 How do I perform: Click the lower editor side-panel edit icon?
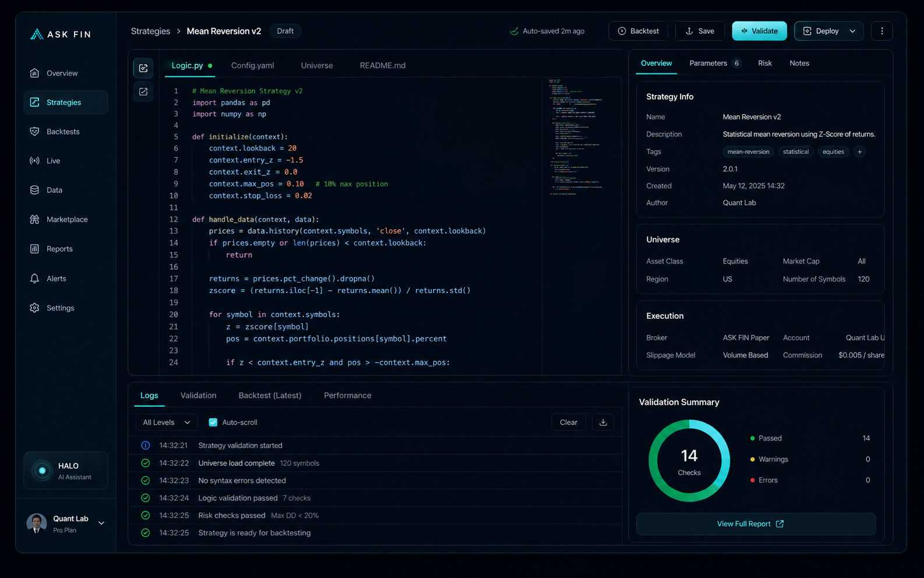coord(143,91)
